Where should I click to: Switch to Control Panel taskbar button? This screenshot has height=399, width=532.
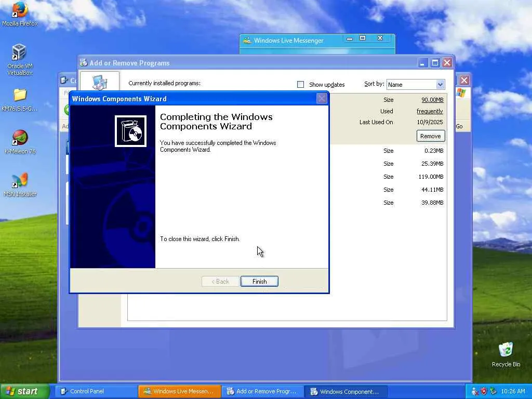(x=95, y=391)
